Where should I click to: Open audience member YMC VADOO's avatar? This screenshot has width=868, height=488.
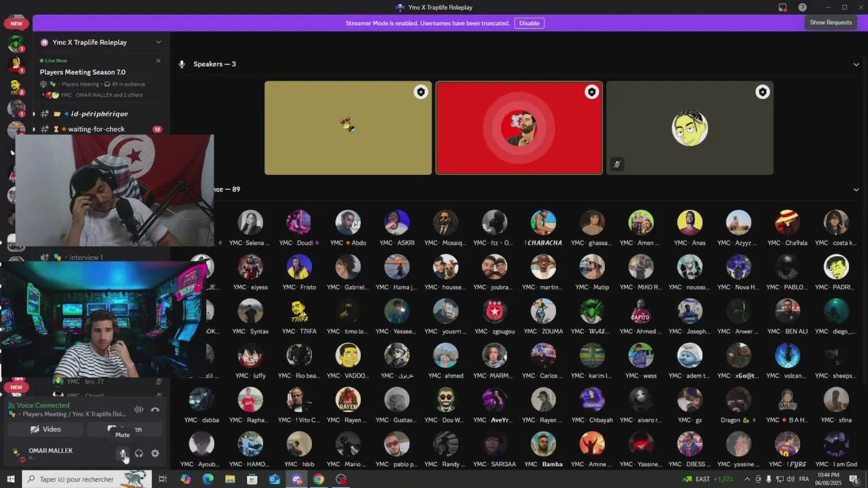(x=348, y=355)
